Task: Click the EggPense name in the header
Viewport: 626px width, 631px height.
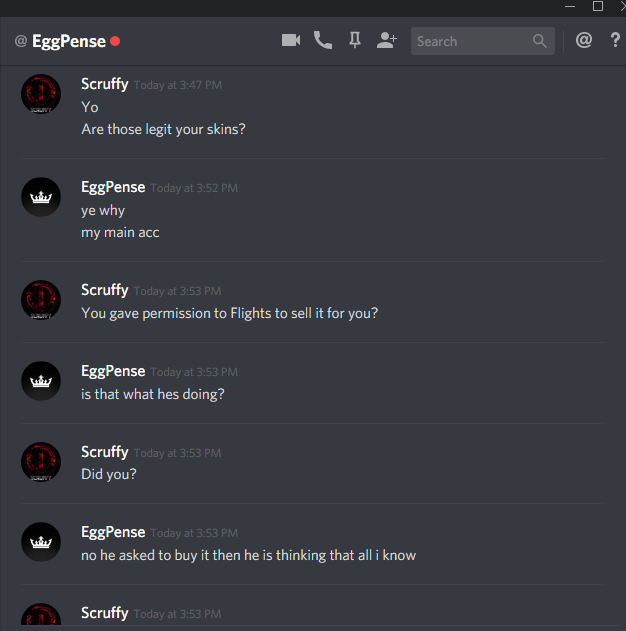Action: point(69,41)
